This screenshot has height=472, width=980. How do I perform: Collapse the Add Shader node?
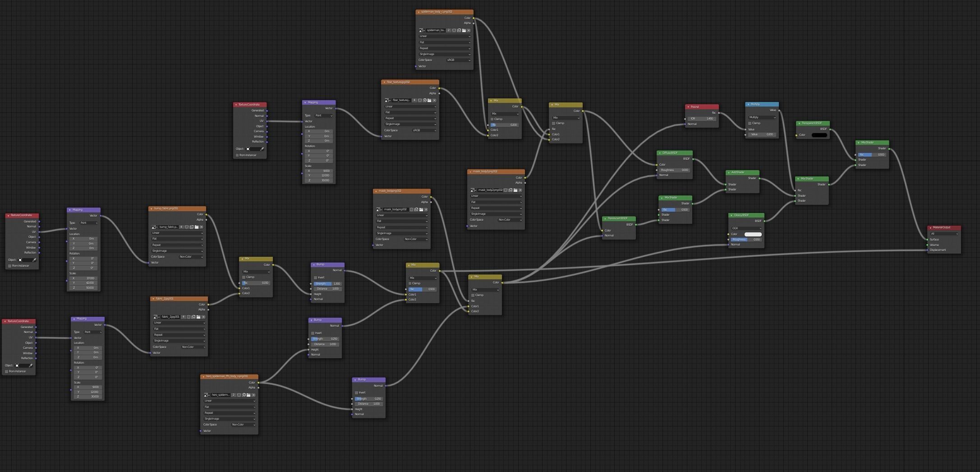pos(729,172)
